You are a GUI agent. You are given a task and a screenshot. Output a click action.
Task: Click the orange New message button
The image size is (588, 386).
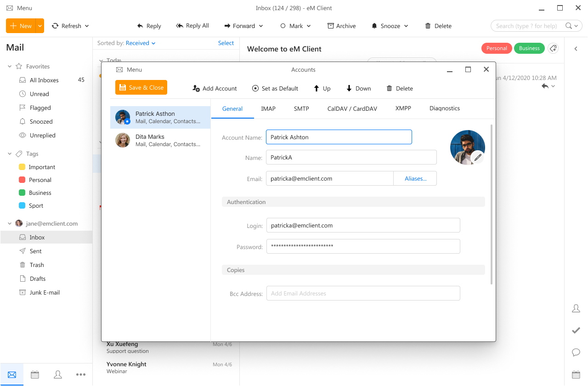click(21, 26)
